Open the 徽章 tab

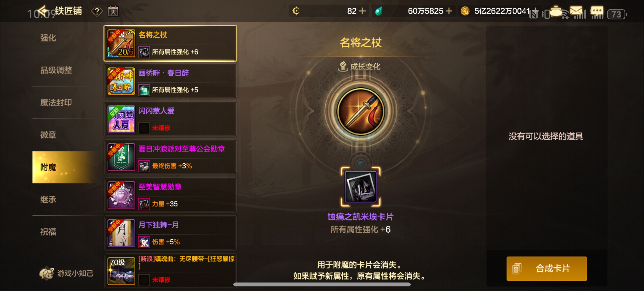[x=48, y=135]
